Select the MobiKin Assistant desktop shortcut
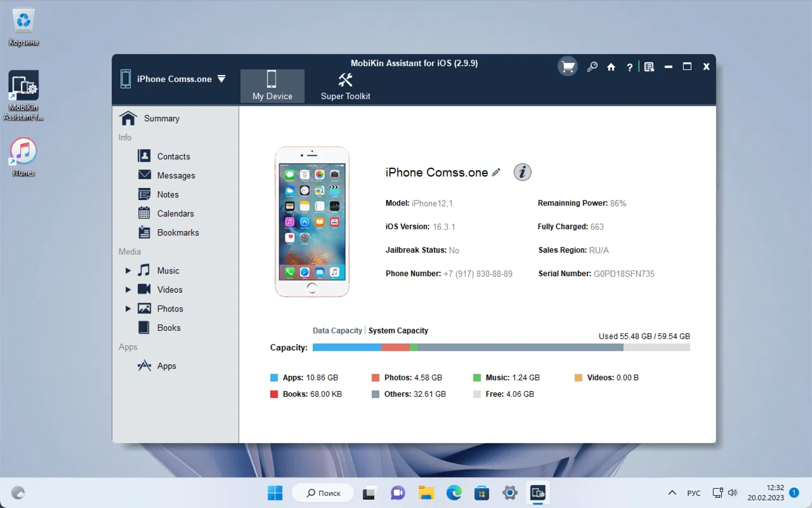The width and height of the screenshot is (812, 508). pyautogui.click(x=23, y=95)
